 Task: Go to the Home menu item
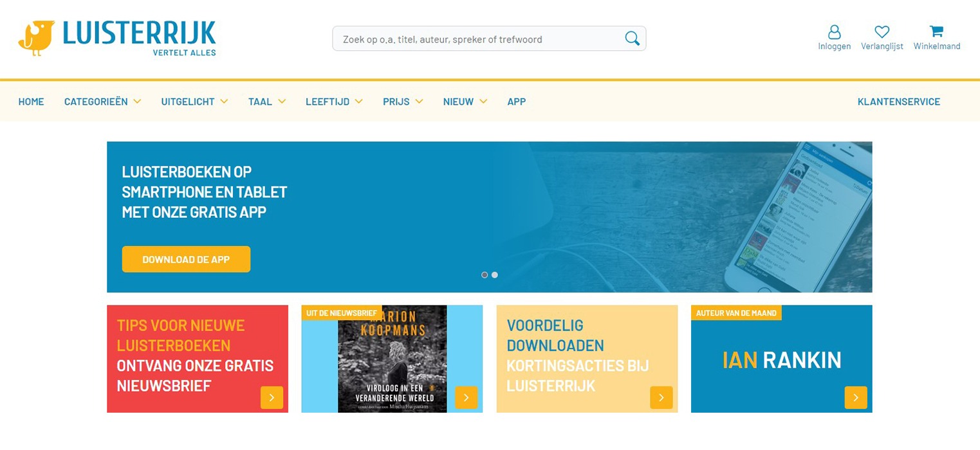click(31, 102)
